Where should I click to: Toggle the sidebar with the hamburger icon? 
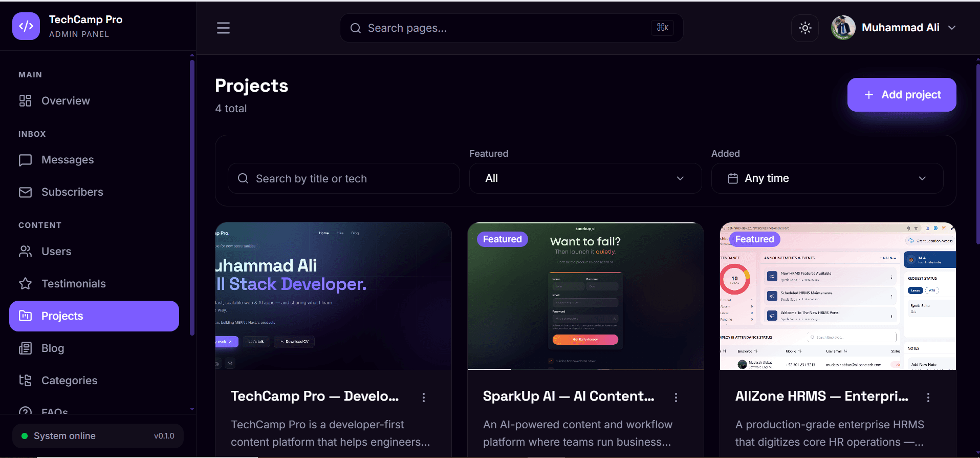223,28
